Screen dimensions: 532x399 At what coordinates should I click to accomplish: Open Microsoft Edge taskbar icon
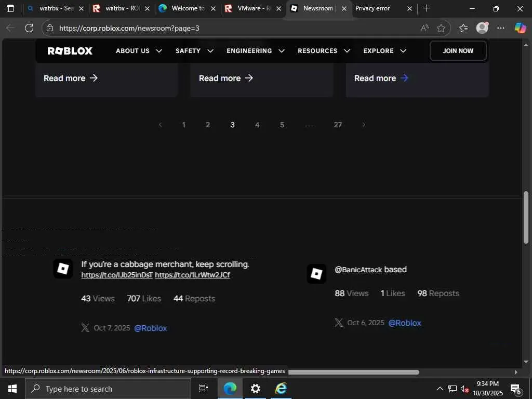click(x=230, y=389)
